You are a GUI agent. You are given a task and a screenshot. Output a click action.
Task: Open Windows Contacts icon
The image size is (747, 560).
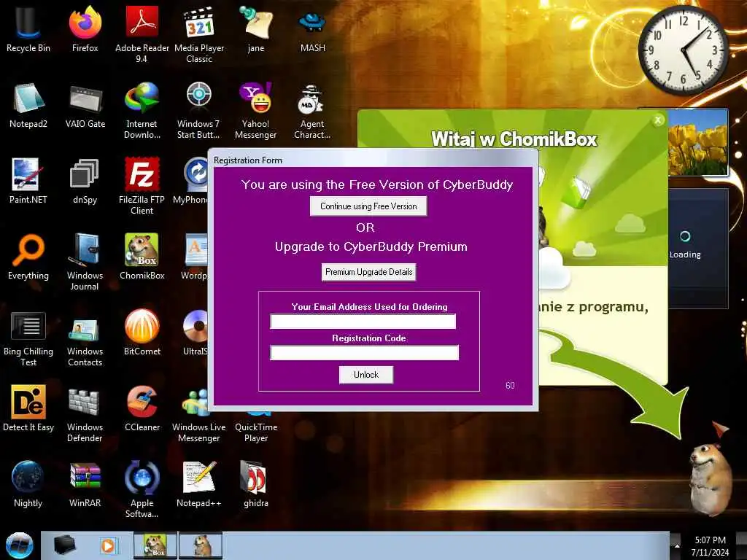85,338
